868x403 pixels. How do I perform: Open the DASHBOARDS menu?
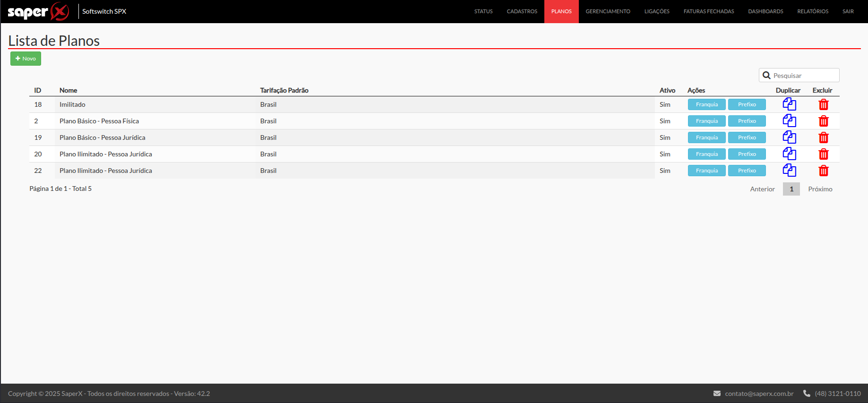coord(765,11)
